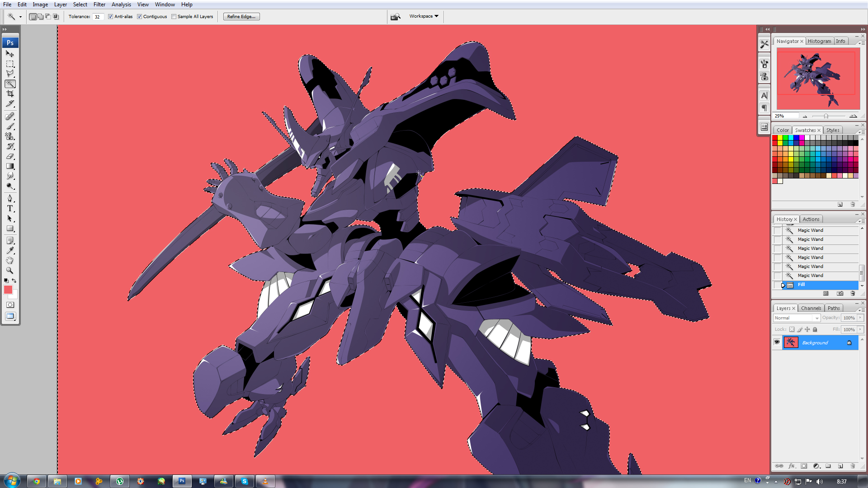Screen dimensions: 868x488
Task: Switch to the Styles tab
Action: [x=833, y=130]
